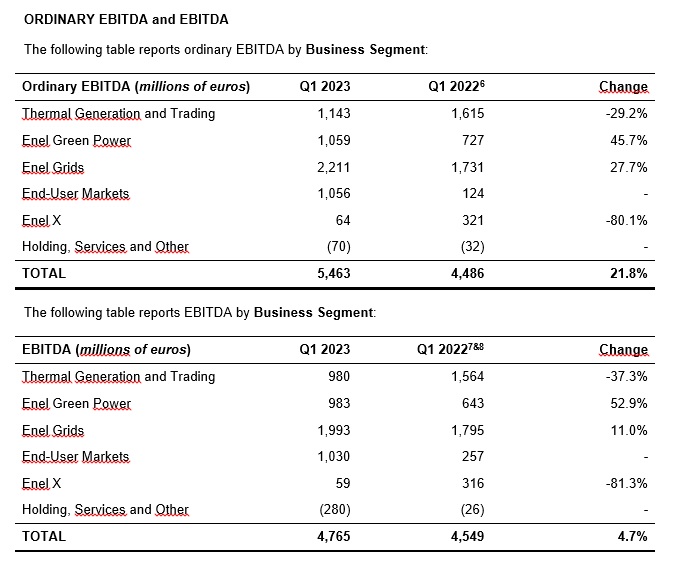Click Enel X value 64
679x565 pixels.
343,220
